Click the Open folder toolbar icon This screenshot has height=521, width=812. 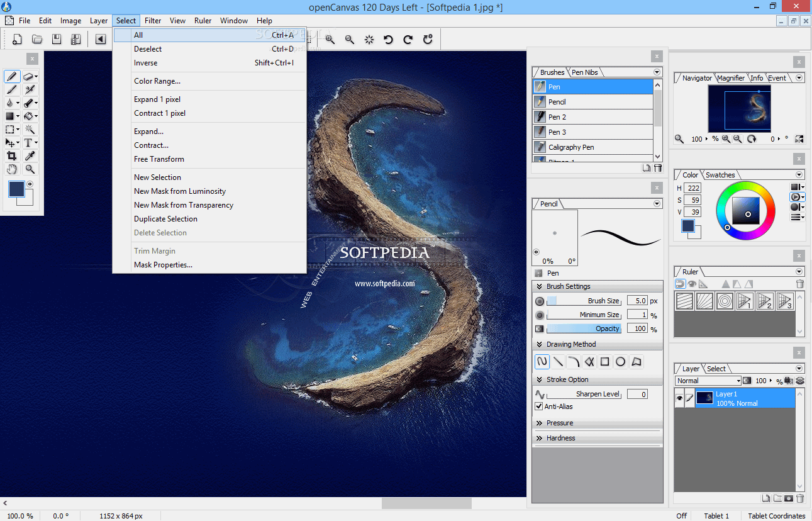pos(37,40)
